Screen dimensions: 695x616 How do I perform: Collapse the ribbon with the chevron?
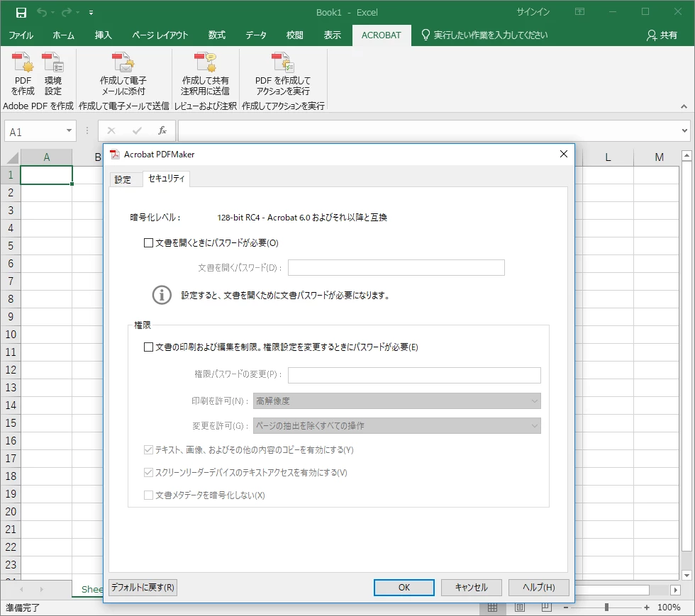684,106
